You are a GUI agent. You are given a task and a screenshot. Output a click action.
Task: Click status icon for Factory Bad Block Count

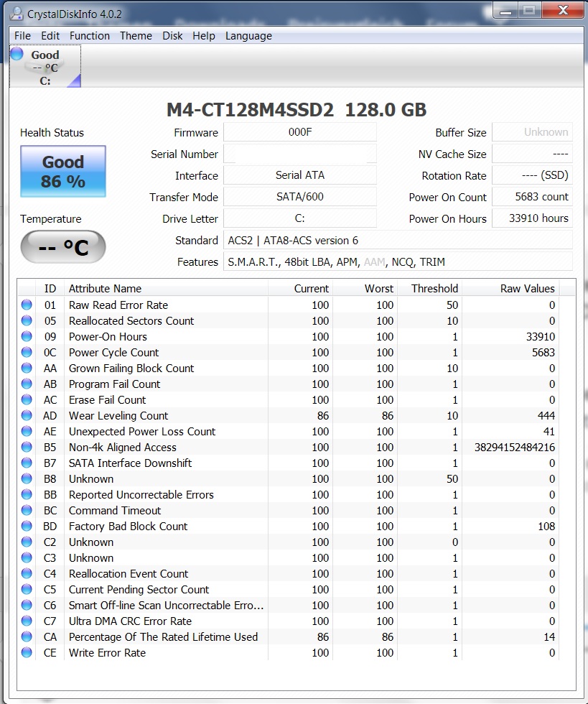(27, 526)
